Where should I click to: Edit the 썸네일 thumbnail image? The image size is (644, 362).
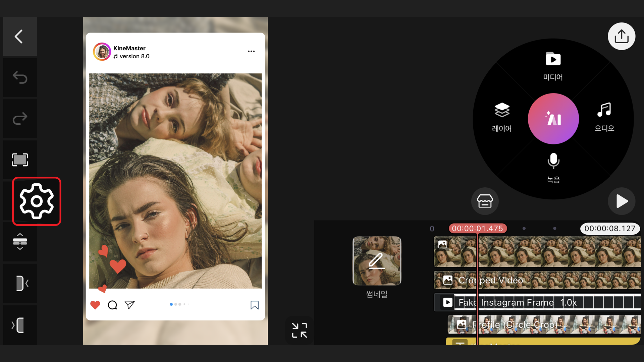[377, 261]
